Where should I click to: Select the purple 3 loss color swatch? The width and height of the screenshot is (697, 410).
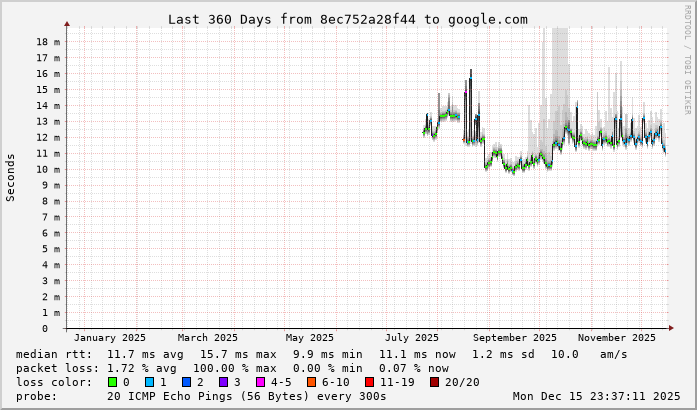(222, 382)
